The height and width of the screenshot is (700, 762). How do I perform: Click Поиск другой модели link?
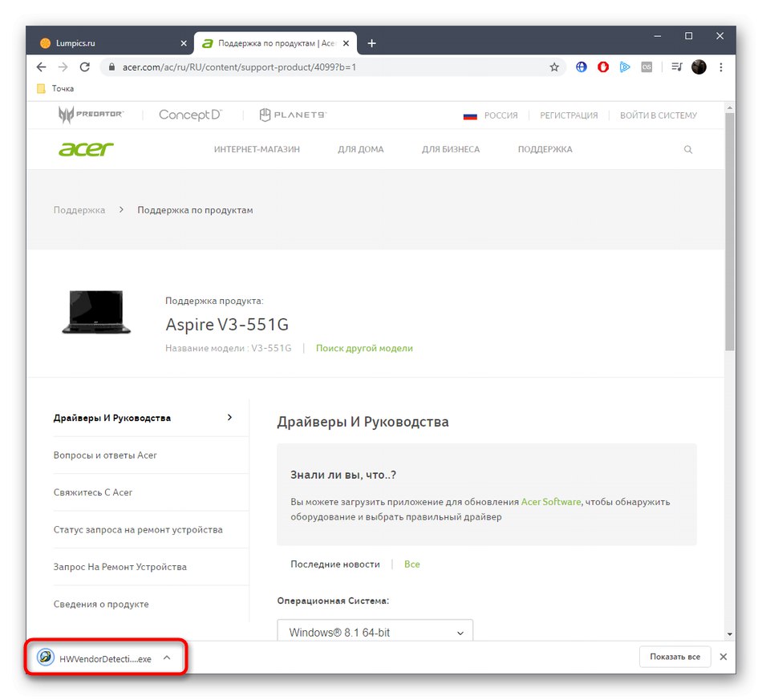(x=364, y=348)
